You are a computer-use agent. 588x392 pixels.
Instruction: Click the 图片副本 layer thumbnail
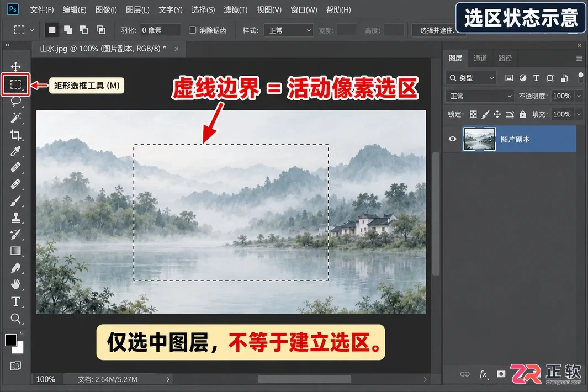(479, 139)
